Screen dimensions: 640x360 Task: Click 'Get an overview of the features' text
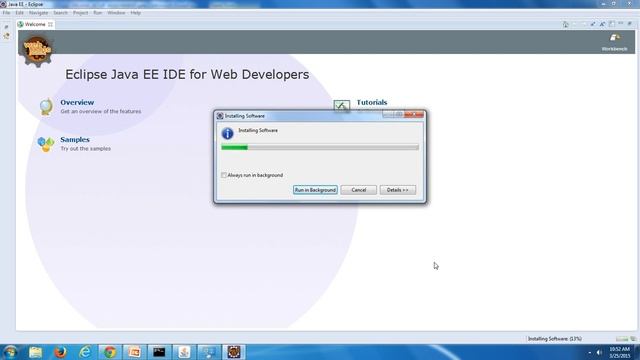(x=101, y=111)
